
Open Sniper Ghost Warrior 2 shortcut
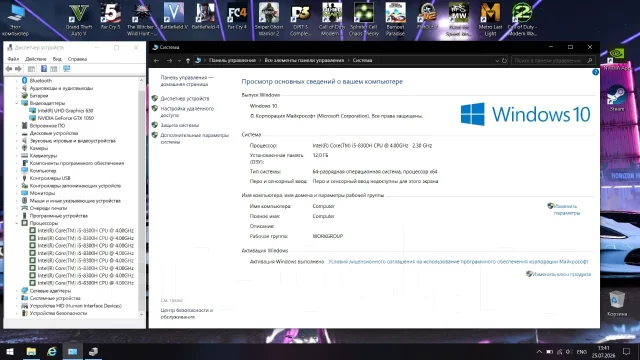pos(269,19)
